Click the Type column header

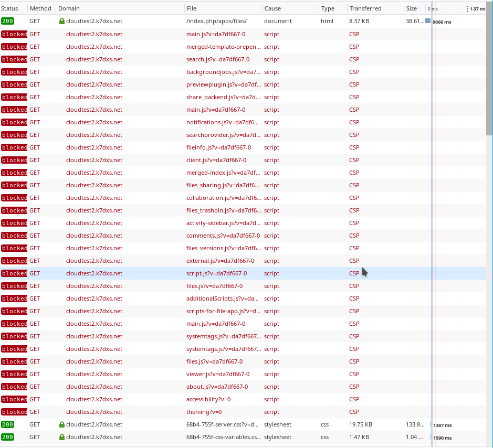(326, 8)
